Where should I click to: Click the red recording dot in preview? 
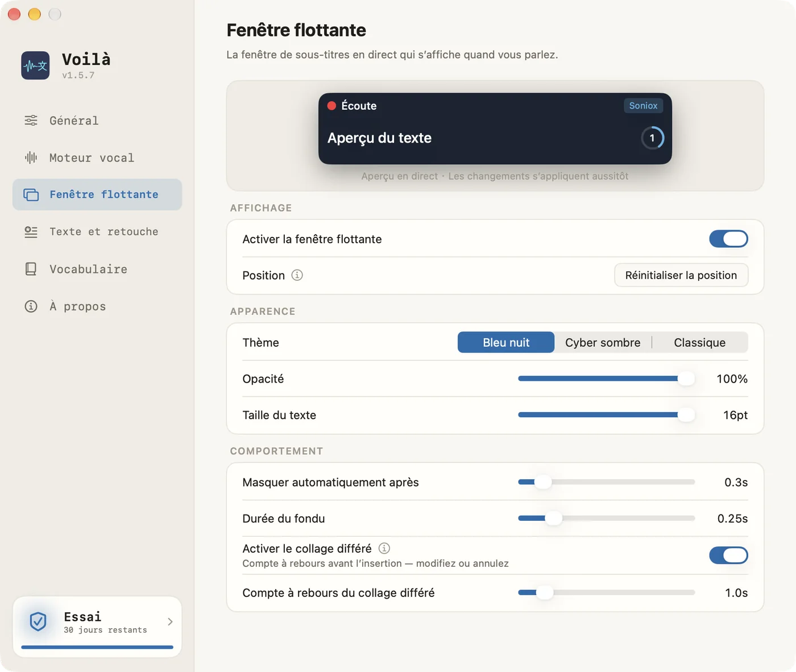click(331, 106)
